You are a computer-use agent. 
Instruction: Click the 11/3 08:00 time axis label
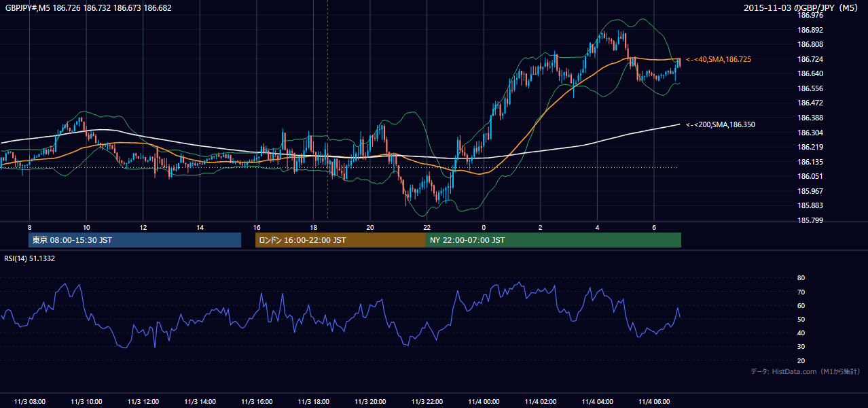29,402
